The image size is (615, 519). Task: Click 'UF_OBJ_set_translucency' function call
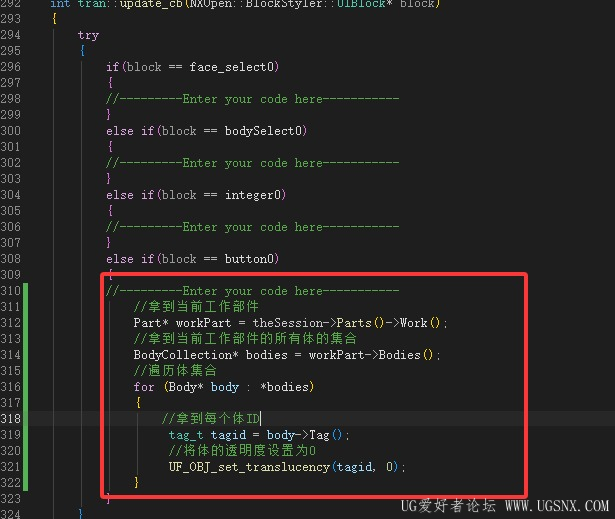249,467
